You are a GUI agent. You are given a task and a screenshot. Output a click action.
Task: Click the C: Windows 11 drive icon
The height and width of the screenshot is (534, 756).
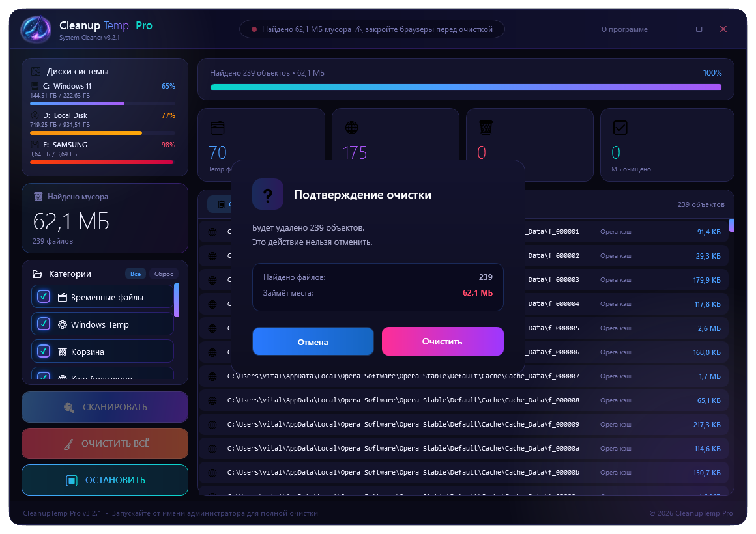35,86
